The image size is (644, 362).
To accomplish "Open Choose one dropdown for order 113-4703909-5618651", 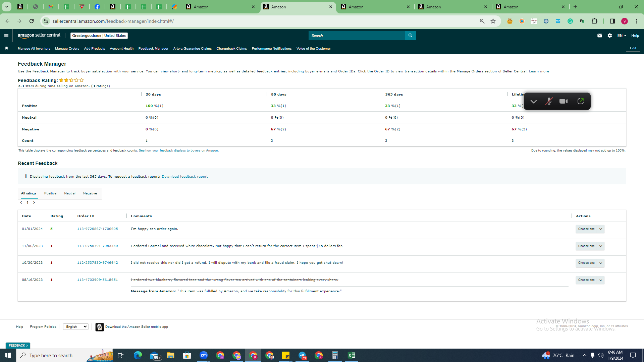I will click(x=590, y=280).
